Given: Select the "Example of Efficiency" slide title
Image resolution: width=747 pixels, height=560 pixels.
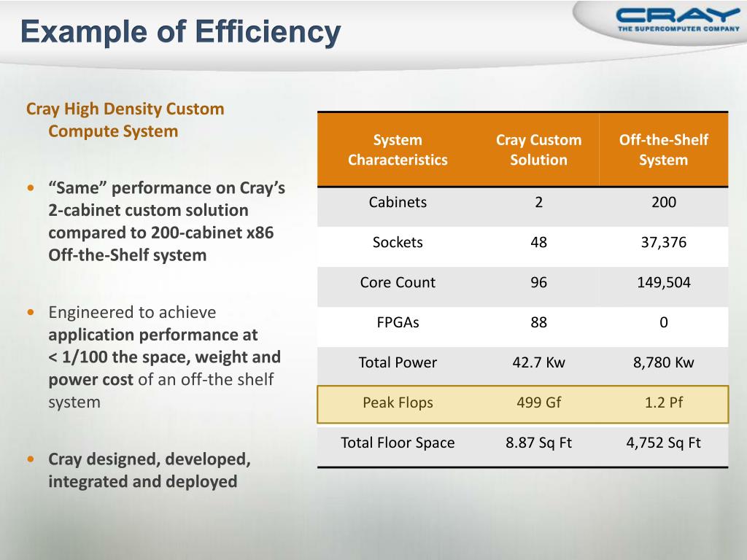Looking at the screenshot, I should pyautogui.click(x=181, y=31).
